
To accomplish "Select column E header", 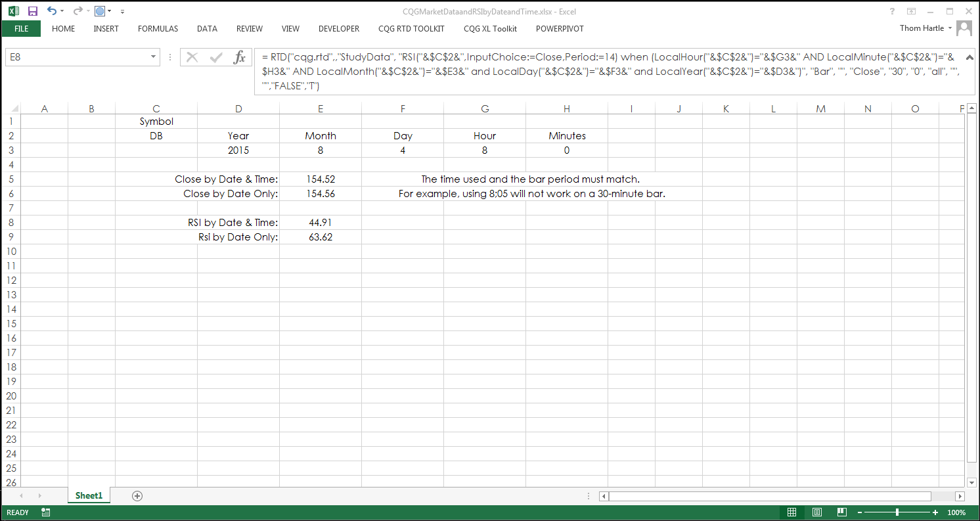I will [321, 109].
